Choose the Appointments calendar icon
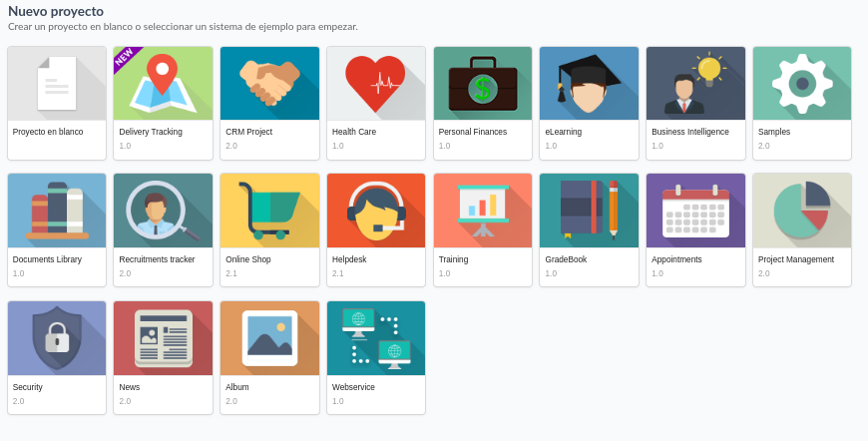 pos(695,211)
